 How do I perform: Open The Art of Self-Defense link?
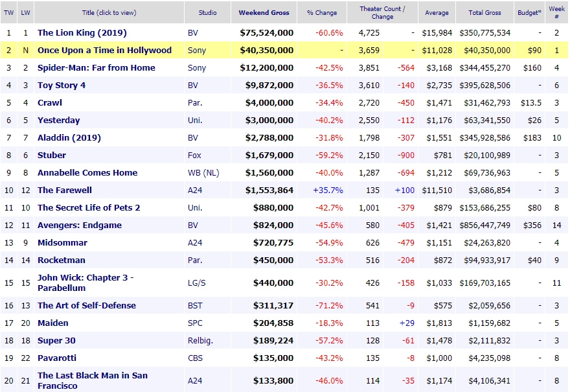click(87, 305)
